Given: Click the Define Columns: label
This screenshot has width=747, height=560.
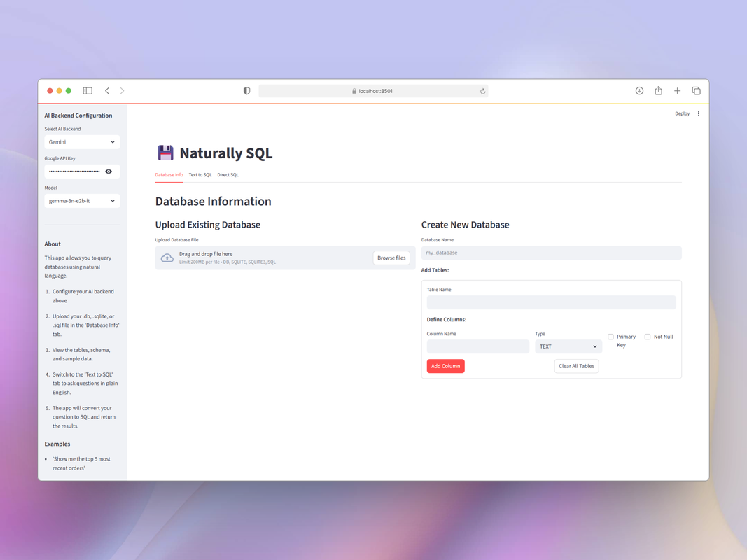Looking at the screenshot, I should click(447, 319).
